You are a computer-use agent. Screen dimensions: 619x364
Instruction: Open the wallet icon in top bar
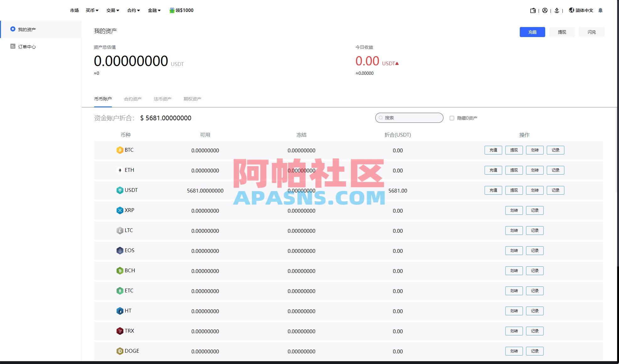pyautogui.click(x=533, y=10)
